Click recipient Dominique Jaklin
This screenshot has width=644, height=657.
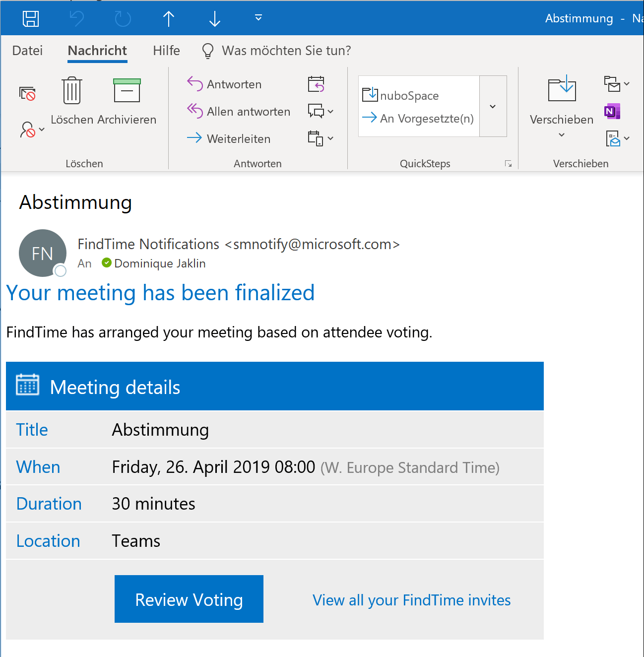160,263
